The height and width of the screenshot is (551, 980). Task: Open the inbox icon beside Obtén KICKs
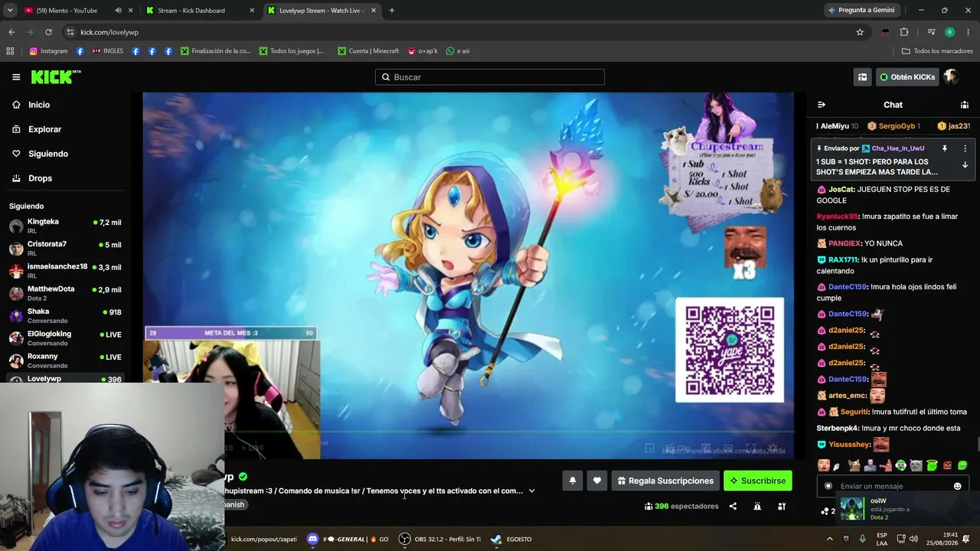[862, 77]
